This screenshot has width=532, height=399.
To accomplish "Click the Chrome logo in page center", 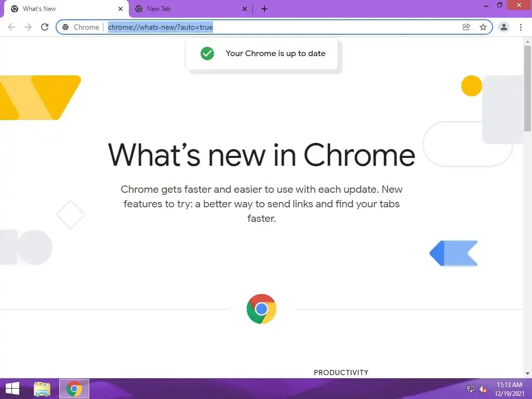I will click(262, 309).
